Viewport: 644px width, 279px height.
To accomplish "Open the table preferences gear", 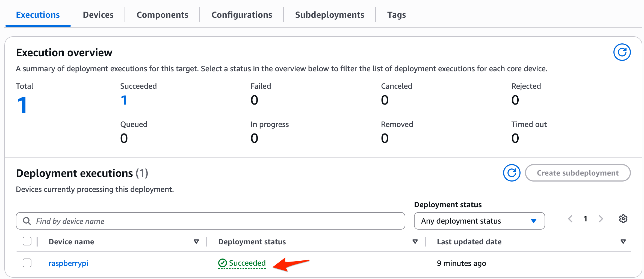I will [x=623, y=218].
